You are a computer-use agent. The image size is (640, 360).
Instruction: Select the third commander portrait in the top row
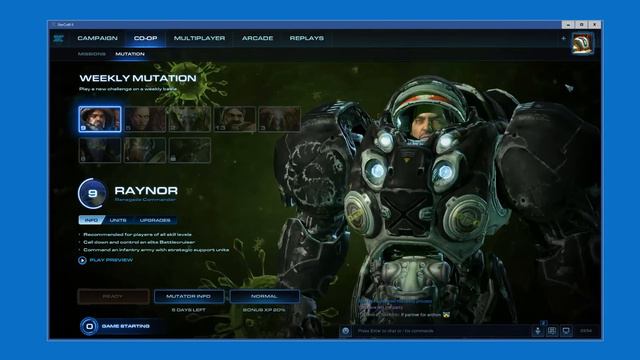pyautogui.click(x=190, y=119)
